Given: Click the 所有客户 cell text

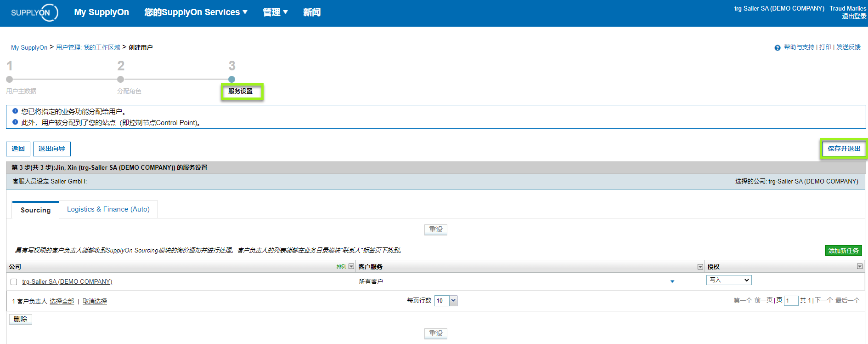Looking at the screenshot, I should pyautogui.click(x=371, y=282).
